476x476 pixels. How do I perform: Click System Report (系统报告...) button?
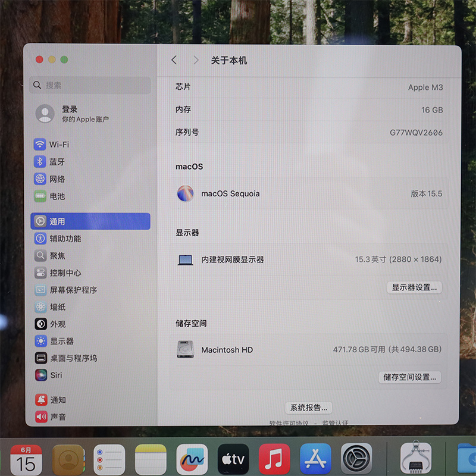(309, 408)
